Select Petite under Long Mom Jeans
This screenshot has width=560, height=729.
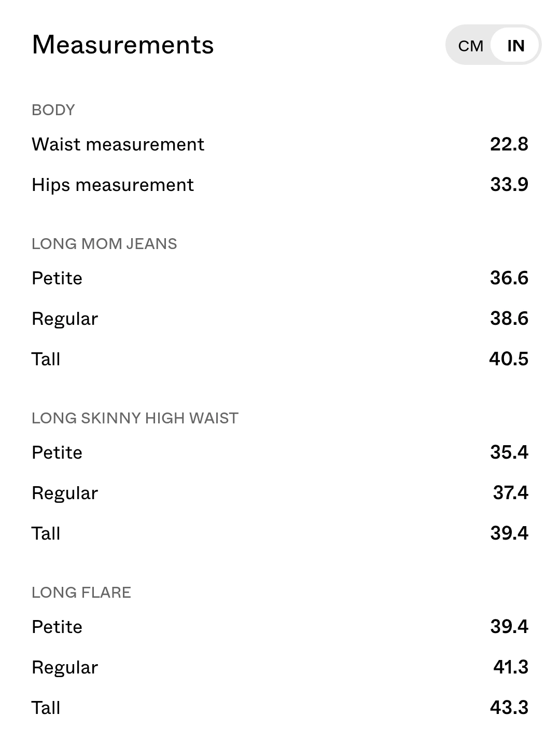[x=280, y=278]
